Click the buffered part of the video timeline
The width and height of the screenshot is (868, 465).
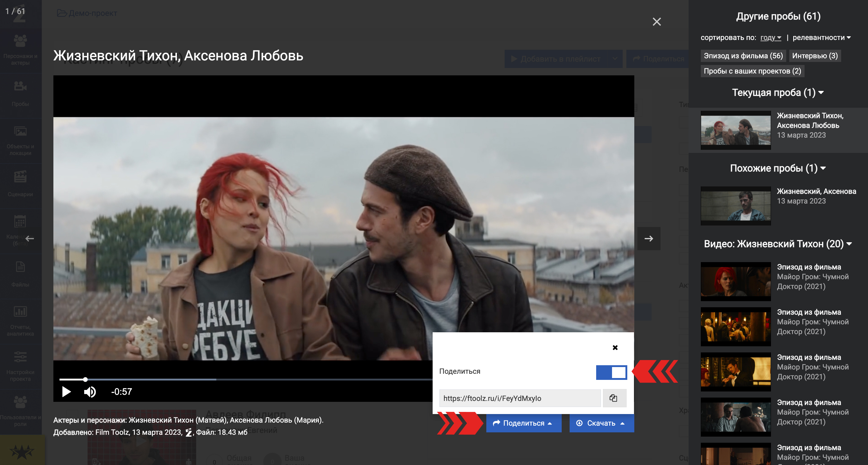(x=152, y=379)
